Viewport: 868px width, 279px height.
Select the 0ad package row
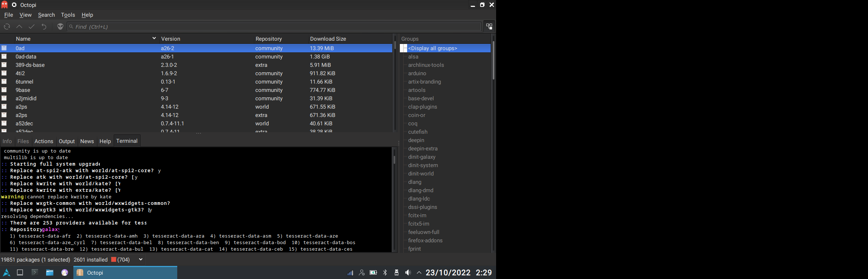click(196, 48)
